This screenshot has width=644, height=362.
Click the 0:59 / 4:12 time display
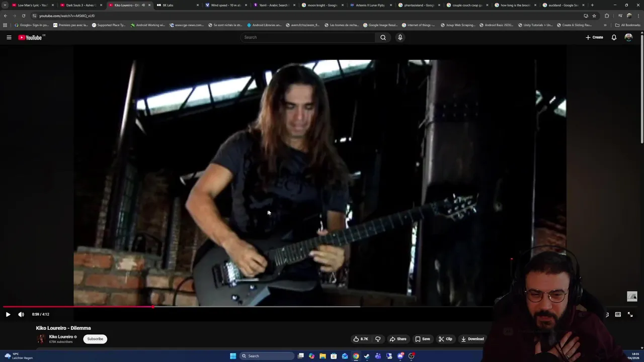pyautogui.click(x=41, y=314)
